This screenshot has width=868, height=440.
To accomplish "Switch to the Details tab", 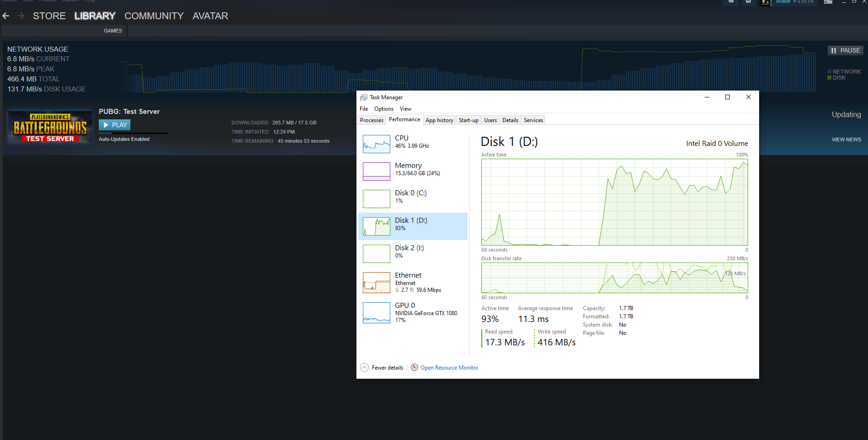I will click(510, 120).
